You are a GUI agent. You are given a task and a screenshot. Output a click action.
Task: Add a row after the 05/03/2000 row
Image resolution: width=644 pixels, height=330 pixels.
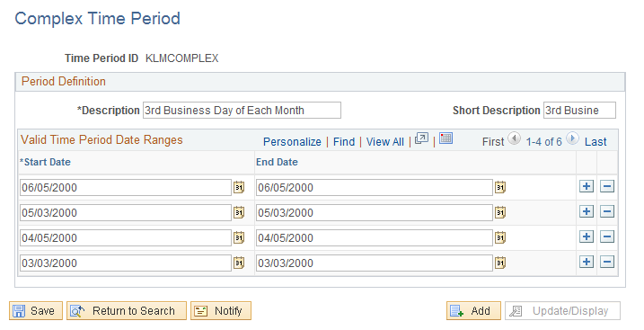(x=587, y=211)
